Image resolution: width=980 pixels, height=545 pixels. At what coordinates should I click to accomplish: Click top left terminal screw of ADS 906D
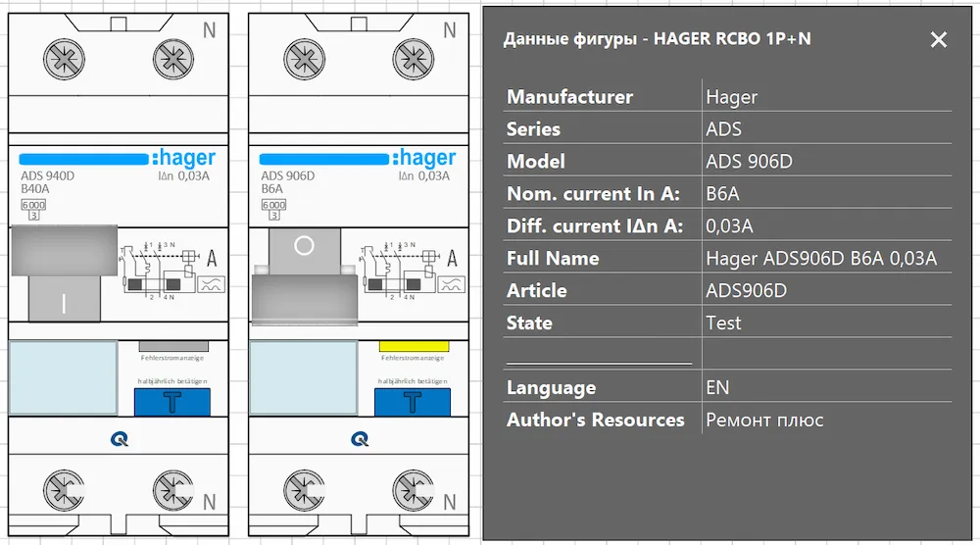tap(305, 60)
